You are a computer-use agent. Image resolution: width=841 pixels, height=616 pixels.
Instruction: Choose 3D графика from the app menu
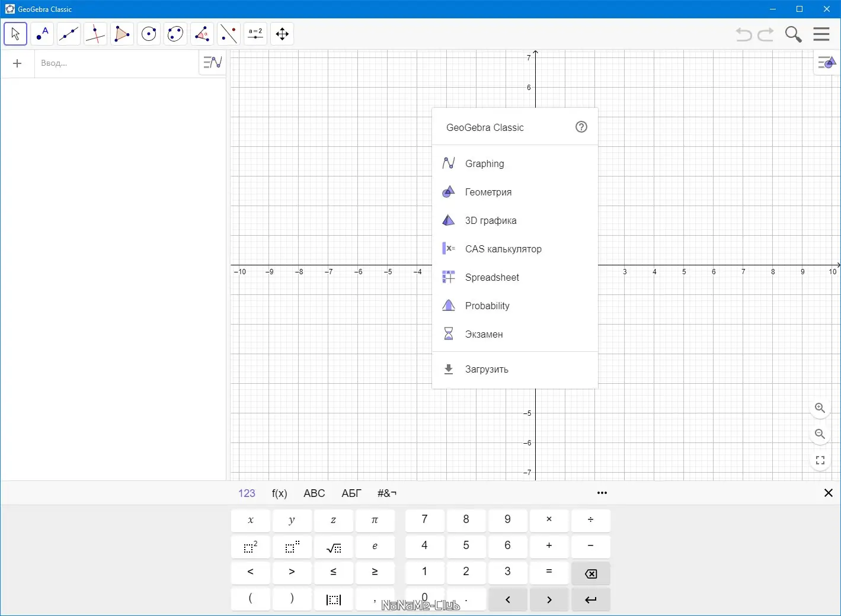(x=515, y=220)
